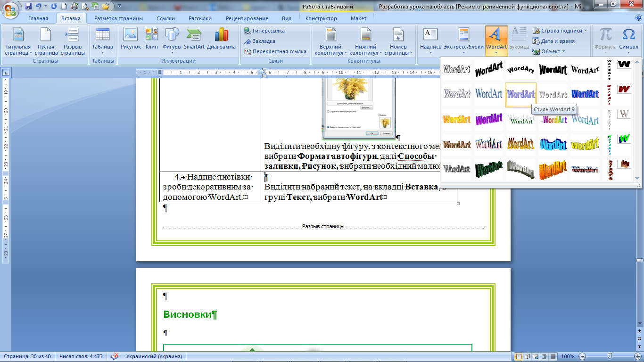
Task: Click the 100% zoom level button
Action: 568,357
